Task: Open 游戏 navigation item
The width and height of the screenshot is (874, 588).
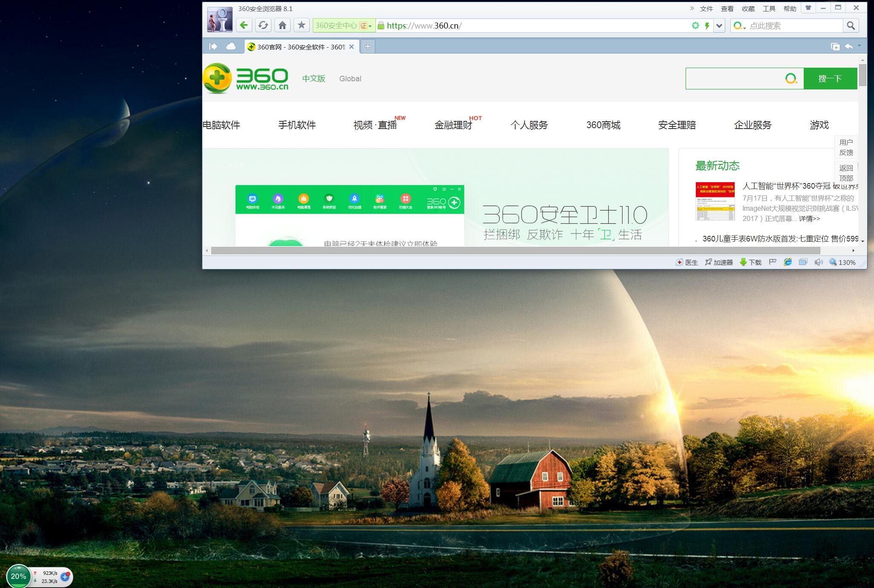Action: pyautogui.click(x=819, y=125)
